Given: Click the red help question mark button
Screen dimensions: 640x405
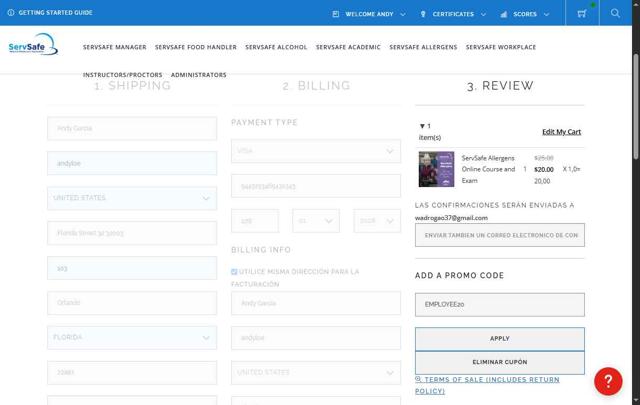Looking at the screenshot, I should 608,381.
